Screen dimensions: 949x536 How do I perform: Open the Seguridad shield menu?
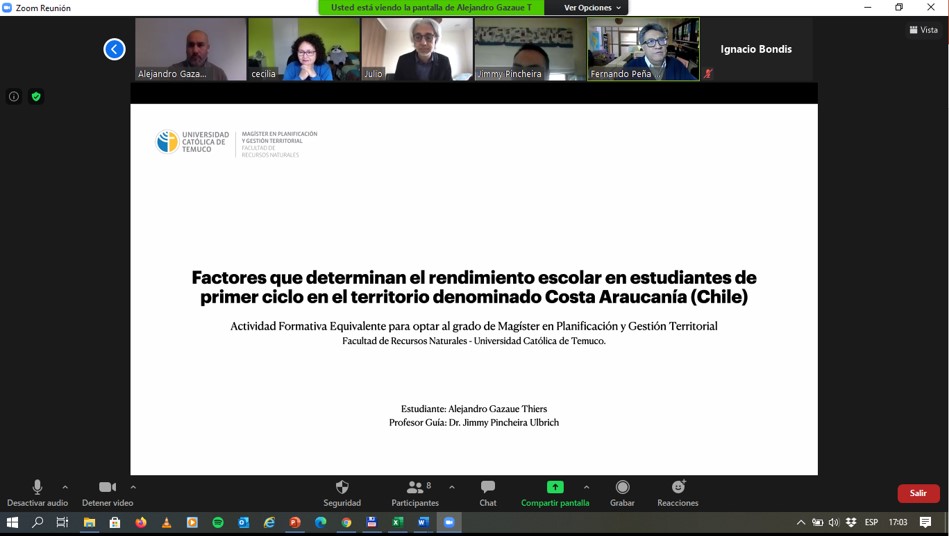(342, 493)
